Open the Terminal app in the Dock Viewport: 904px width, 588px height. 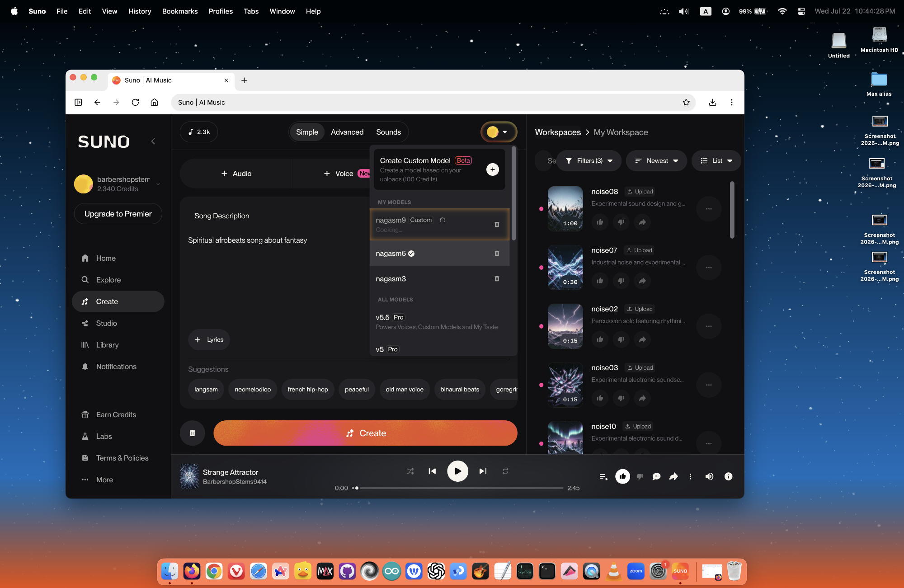point(547,571)
